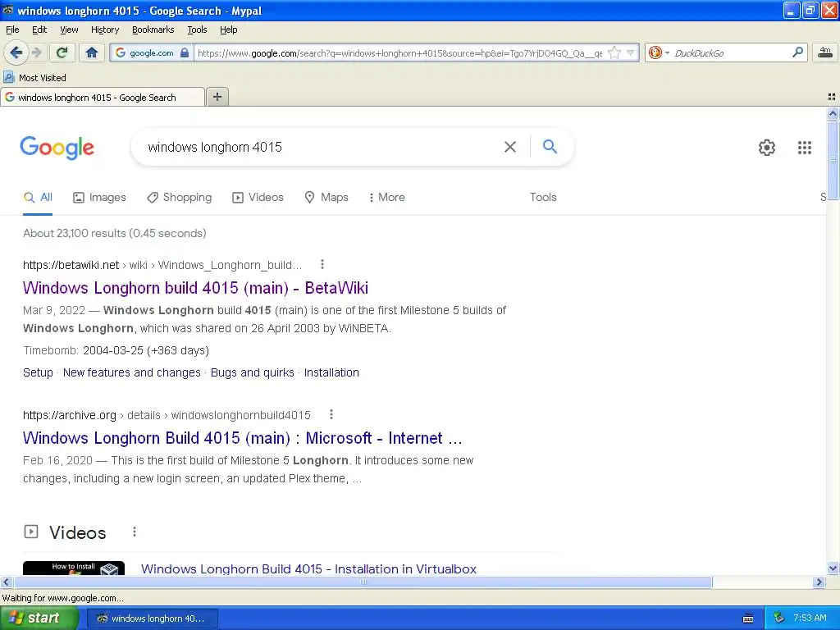Switch to Videos results
840x630 pixels.
[258, 197]
